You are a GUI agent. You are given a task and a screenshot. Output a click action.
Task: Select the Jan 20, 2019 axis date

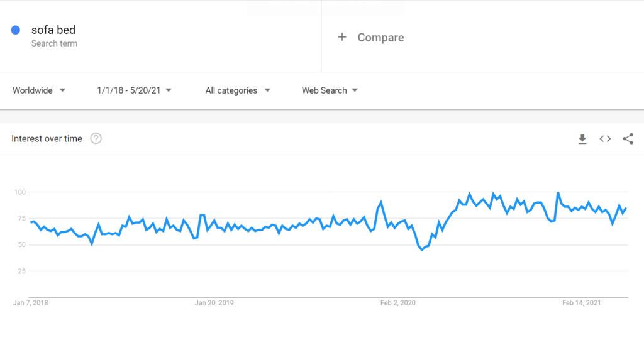pos(214,303)
